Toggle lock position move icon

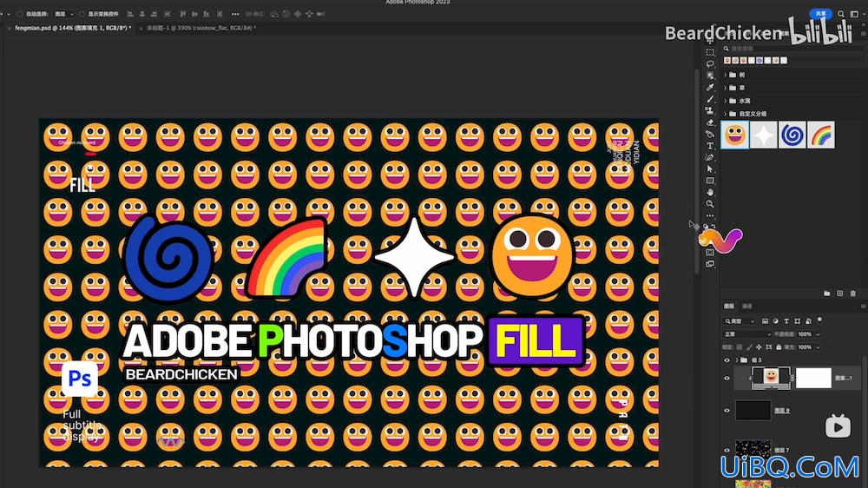759,347
